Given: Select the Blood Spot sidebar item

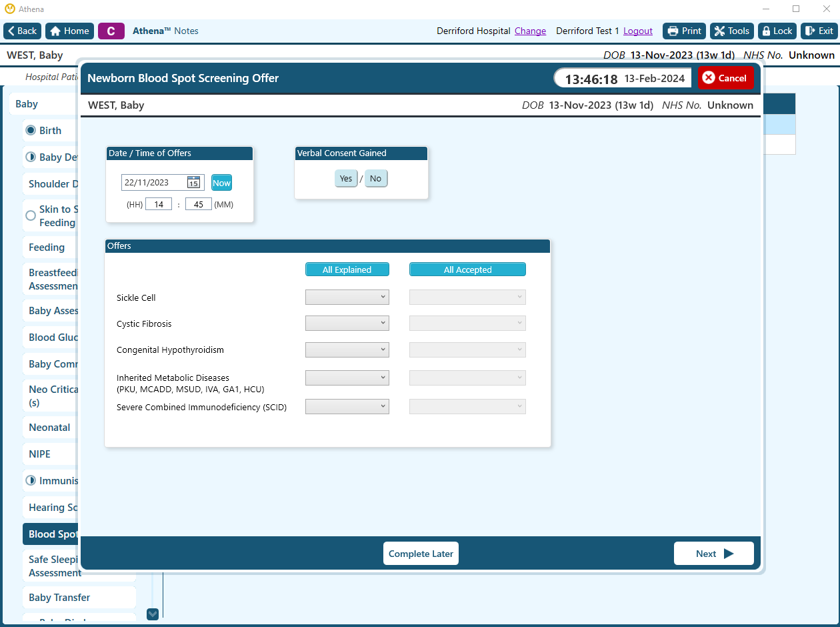Looking at the screenshot, I should 51,534.
